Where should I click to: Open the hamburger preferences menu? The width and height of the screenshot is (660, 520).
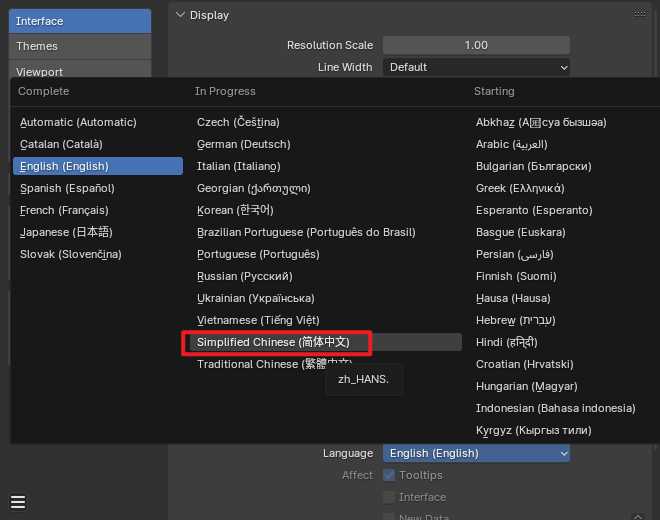18,501
